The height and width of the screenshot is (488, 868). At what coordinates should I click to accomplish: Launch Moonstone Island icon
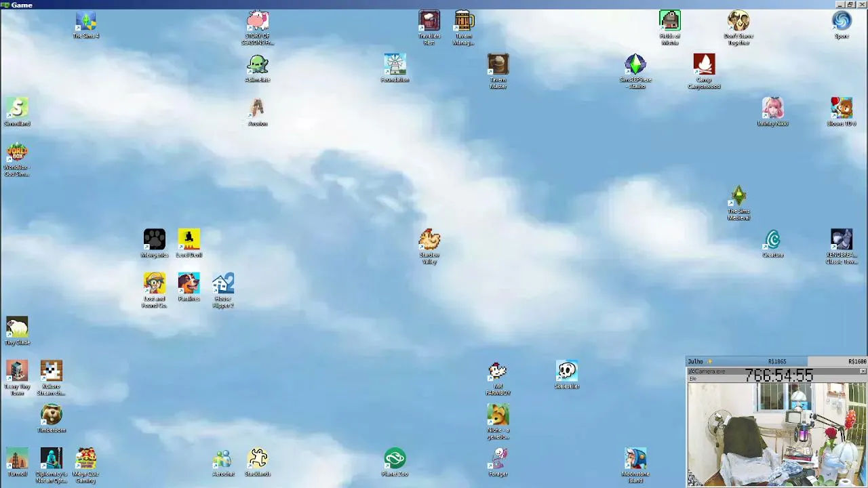tap(635, 459)
